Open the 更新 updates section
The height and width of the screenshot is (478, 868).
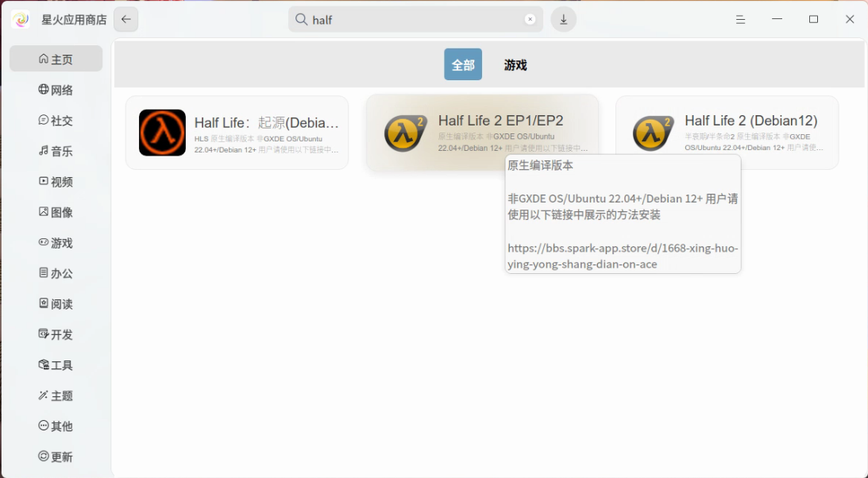56,457
